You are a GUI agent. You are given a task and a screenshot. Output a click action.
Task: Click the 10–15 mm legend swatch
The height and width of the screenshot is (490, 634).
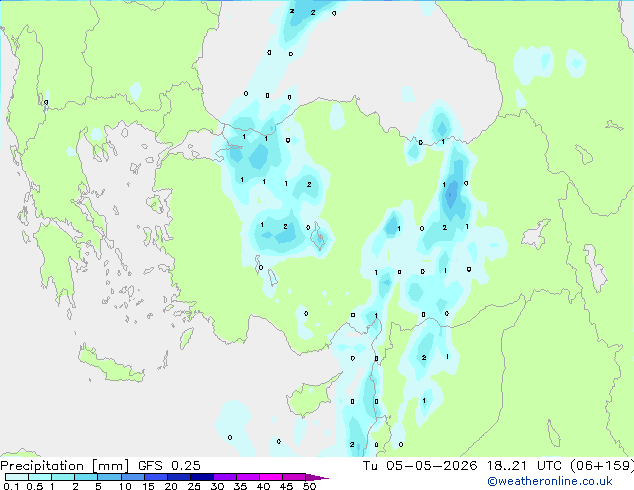pyautogui.click(x=132, y=477)
